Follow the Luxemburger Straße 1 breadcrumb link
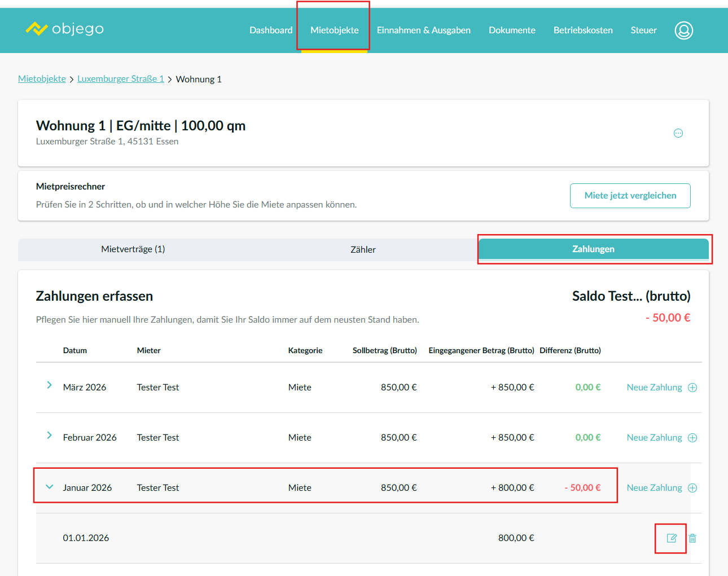 (x=121, y=79)
